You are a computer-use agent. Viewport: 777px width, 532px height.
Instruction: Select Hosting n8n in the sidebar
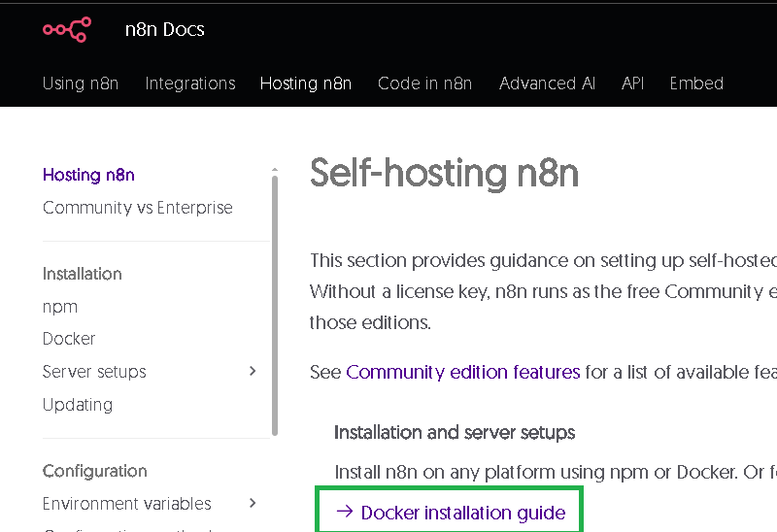pos(88,175)
